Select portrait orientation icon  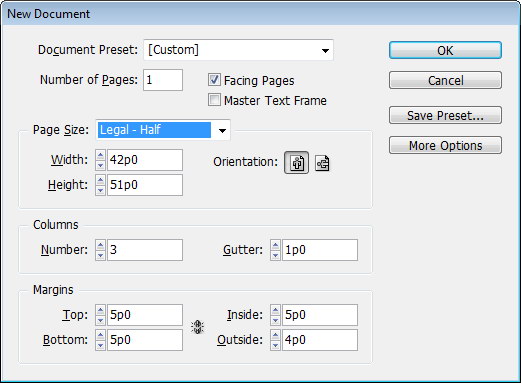pos(296,163)
